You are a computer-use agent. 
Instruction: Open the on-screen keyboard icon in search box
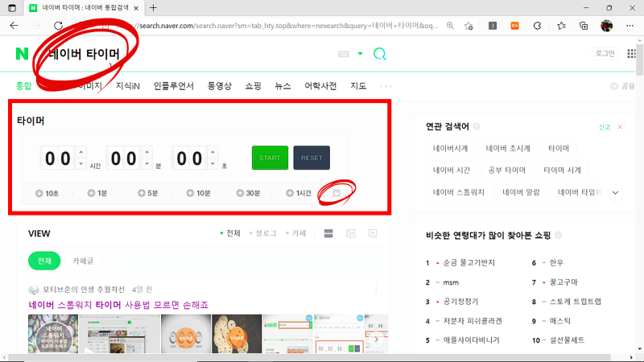[344, 54]
